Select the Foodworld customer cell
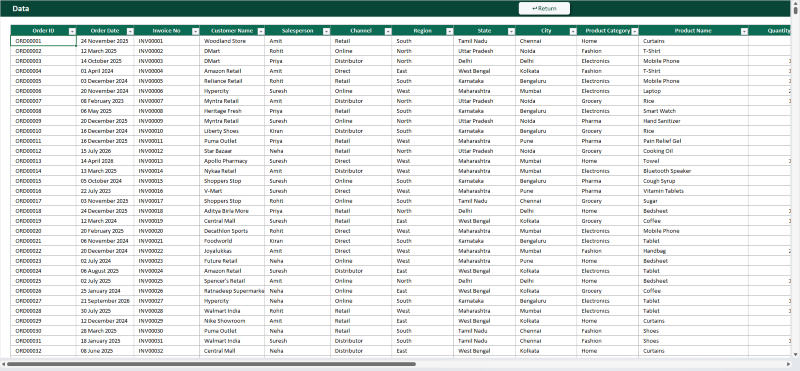The width and height of the screenshot is (800, 371). [232, 241]
